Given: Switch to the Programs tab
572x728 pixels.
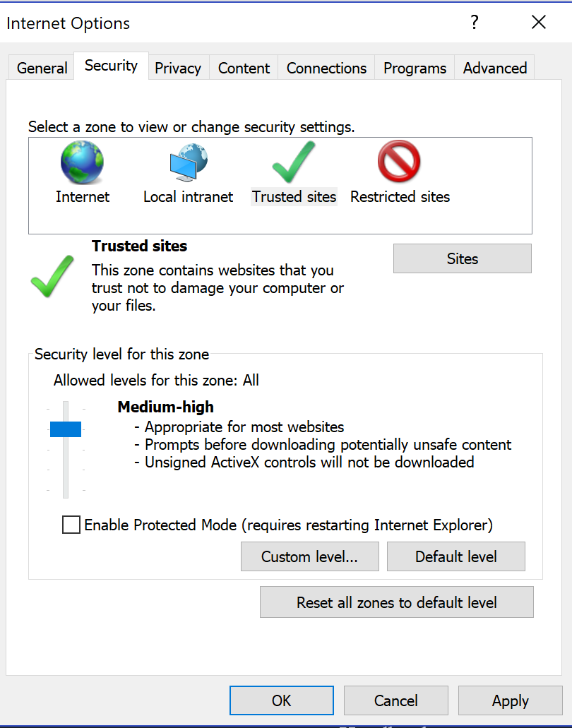Looking at the screenshot, I should [x=415, y=68].
